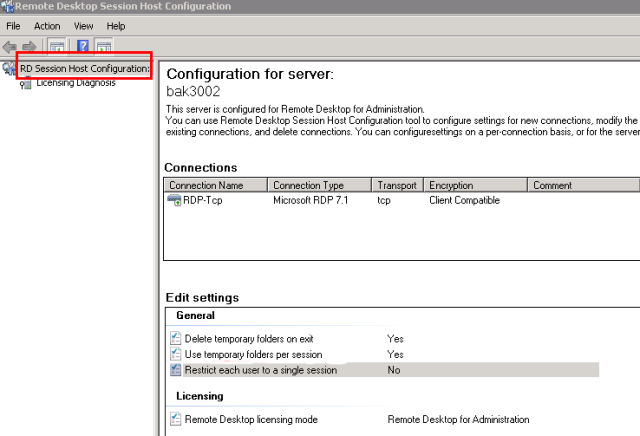This screenshot has height=436, width=640.
Task: Open the View menu
Action: (84, 25)
